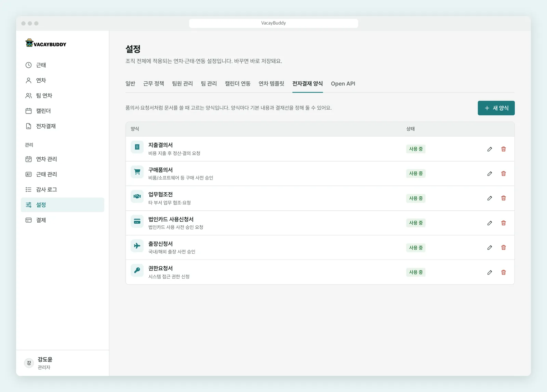
Task: Open the Open API tab
Action: coord(343,84)
